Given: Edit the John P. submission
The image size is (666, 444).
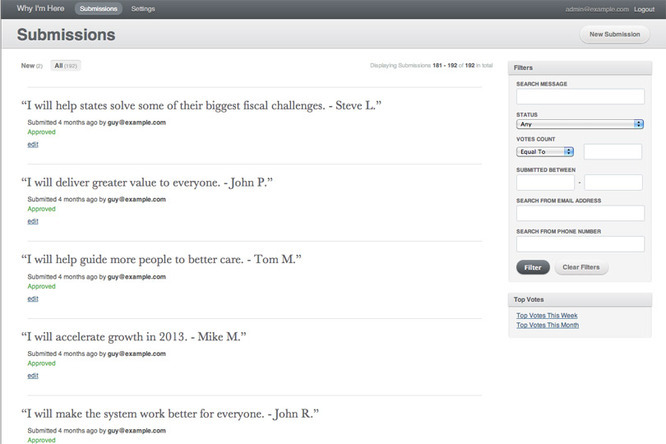Looking at the screenshot, I should (33, 221).
